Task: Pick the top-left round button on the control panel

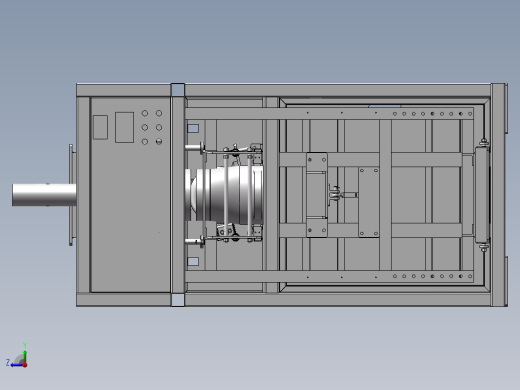Action: pyautogui.click(x=145, y=113)
